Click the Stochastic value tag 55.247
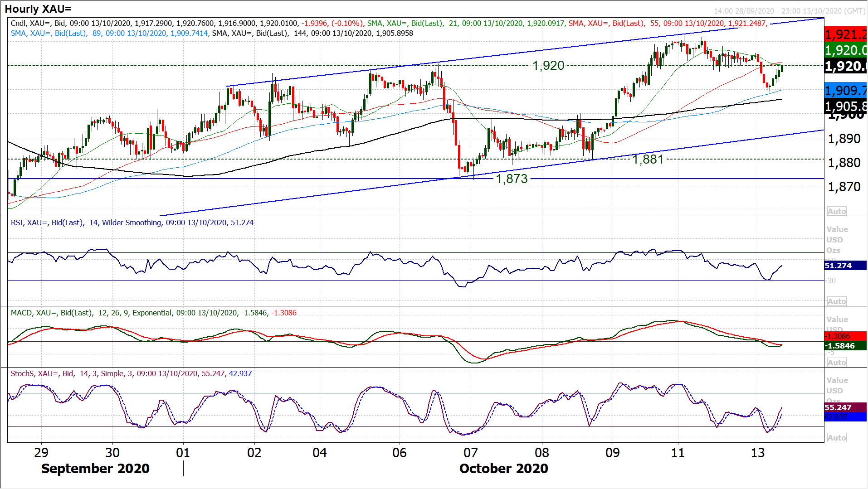Viewport: 868px width, 489px height. tap(846, 407)
